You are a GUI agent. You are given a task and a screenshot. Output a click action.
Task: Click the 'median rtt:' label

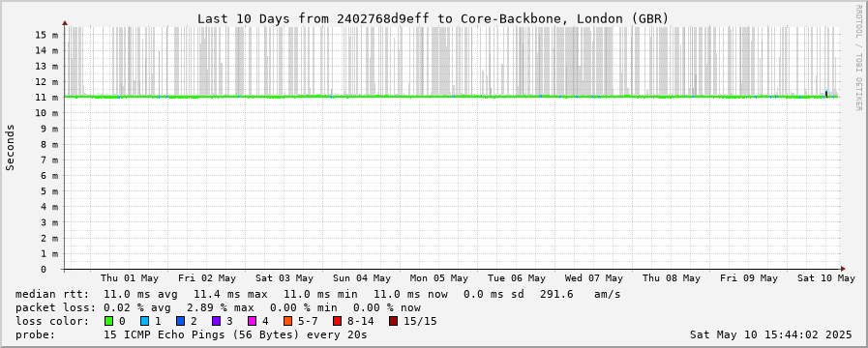coord(52,294)
